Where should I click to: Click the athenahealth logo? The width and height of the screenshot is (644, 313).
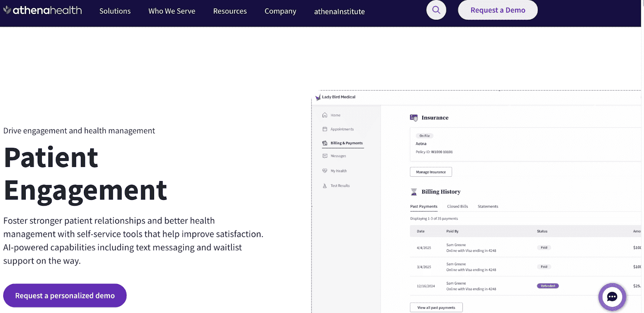[x=42, y=10]
